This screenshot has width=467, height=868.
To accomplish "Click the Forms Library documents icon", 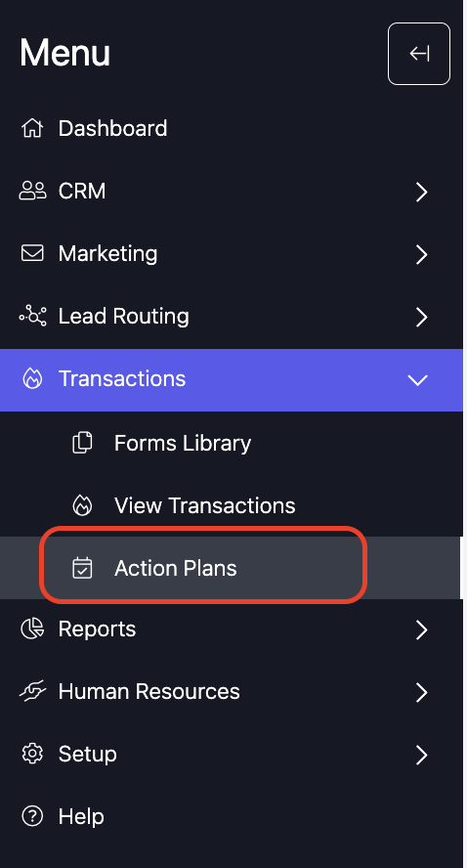I will [82, 443].
